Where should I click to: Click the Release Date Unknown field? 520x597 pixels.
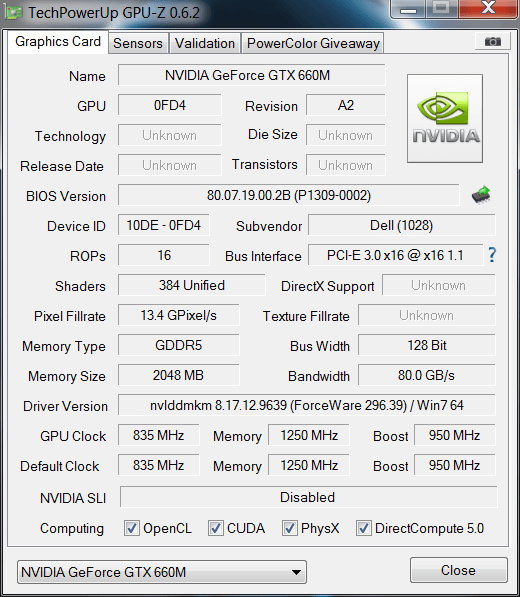tap(169, 165)
